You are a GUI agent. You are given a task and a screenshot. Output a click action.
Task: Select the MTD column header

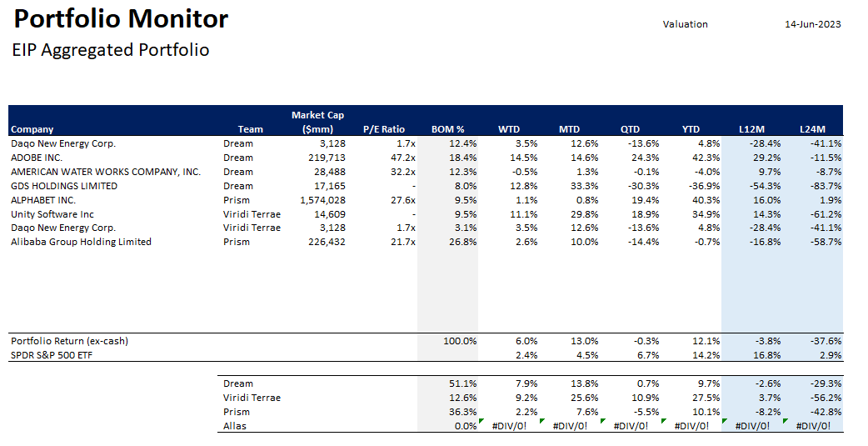pyautogui.click(x=569, y=129)
